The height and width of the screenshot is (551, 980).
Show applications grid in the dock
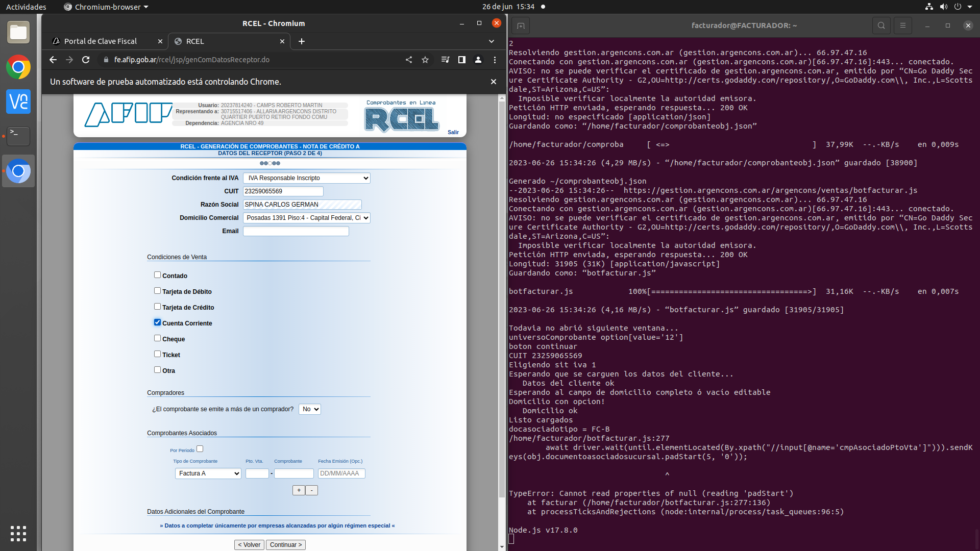tap(18, 533)
